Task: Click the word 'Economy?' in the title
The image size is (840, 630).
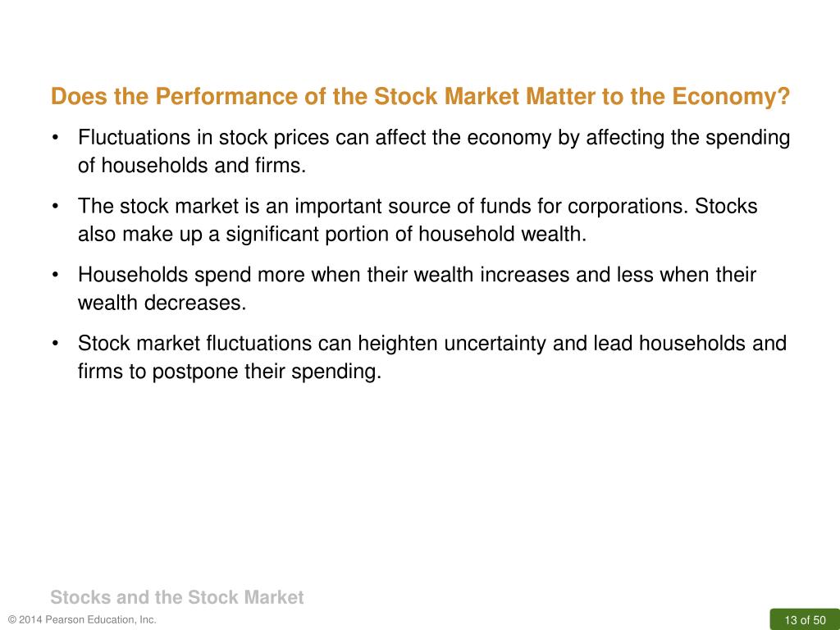Action: click(x=731, y=97)
